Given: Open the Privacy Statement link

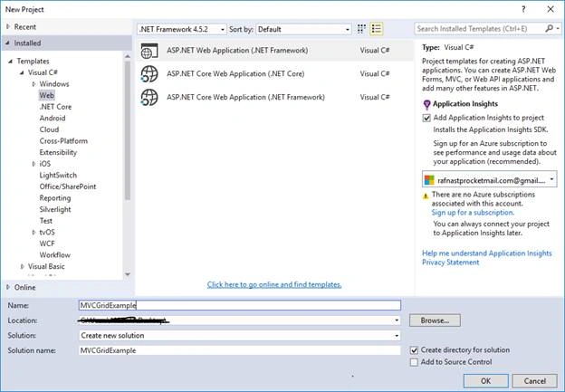Looking at the screenshot, I should tap(450, 263).
